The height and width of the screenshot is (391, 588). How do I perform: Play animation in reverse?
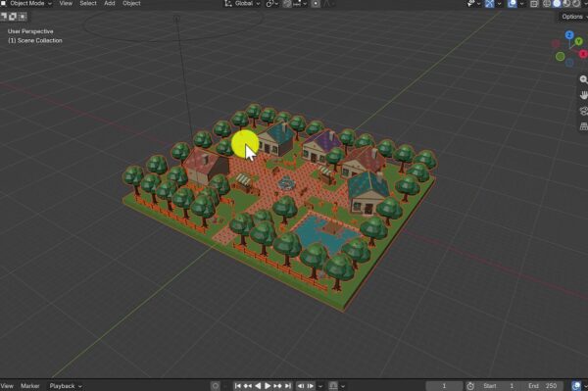coord(258,386)
